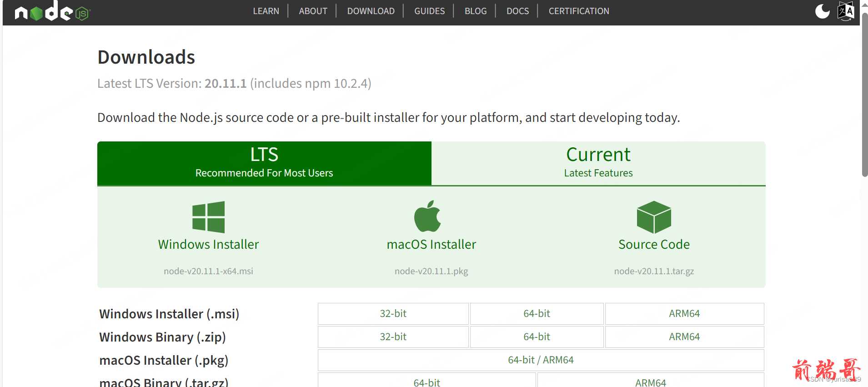
Task: Click the Windows Binary (.zip) row label
Action: [x=162, y=337]
